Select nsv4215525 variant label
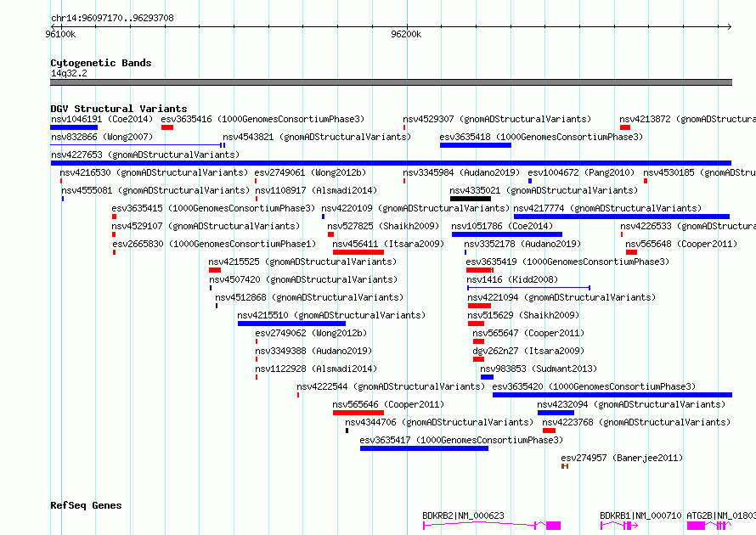The width and height of the screenshot is (756, 535). click(x=302, y=262)
